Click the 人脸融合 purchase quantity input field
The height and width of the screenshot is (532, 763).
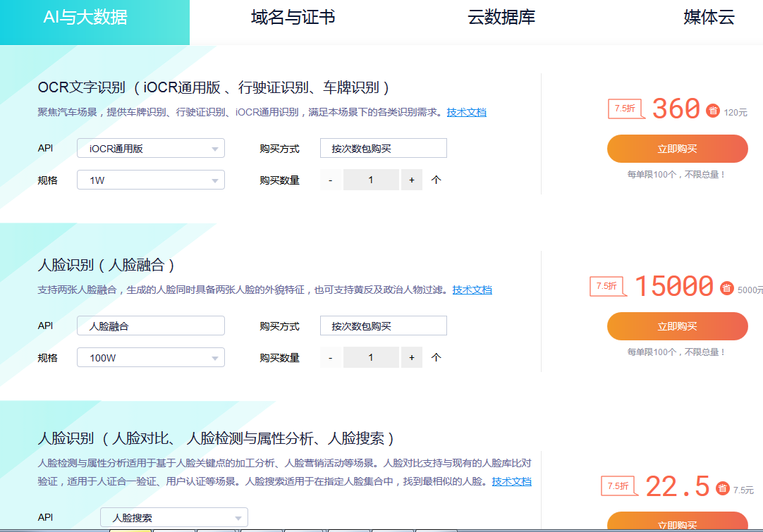[x=371, y=358]
